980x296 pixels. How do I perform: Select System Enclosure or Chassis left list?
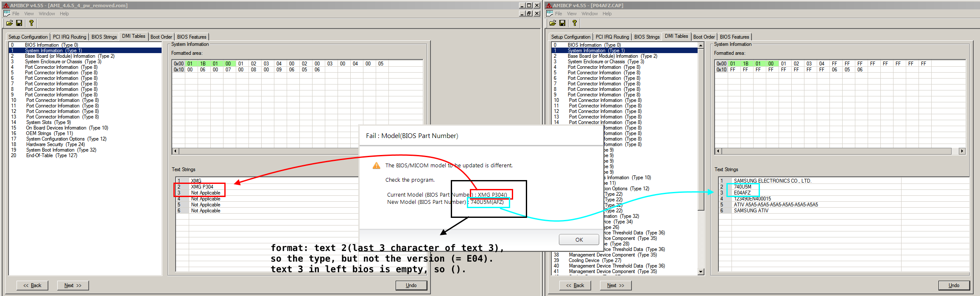(x=85, y=62)
